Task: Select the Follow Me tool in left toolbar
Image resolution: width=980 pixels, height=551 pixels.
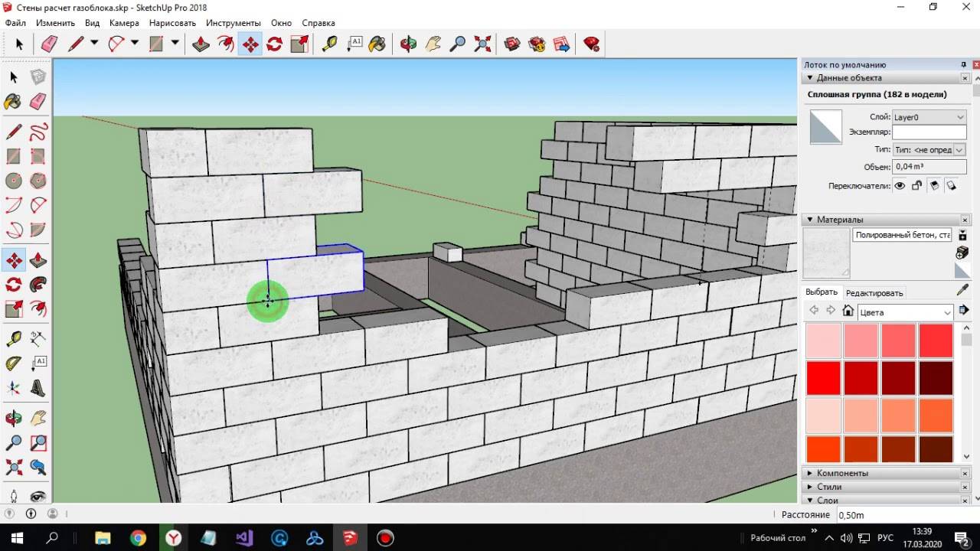Action: (38, 285)
